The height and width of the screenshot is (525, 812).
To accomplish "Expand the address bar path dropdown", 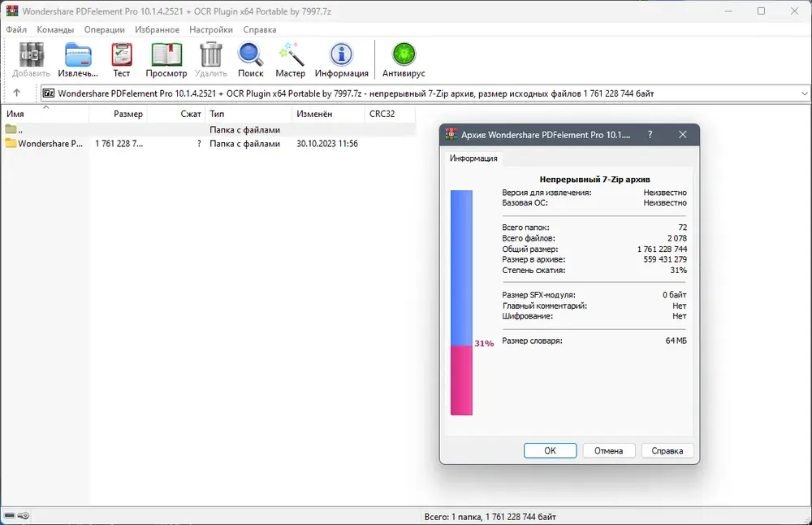I will tap(804, 93).
